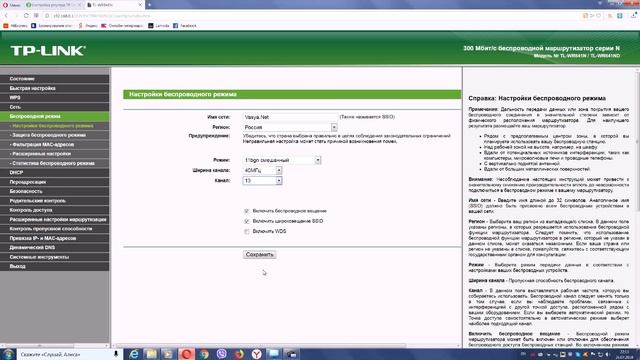
Task: Open Контроль пропускной способности item
Action: [x=55, y=229]
